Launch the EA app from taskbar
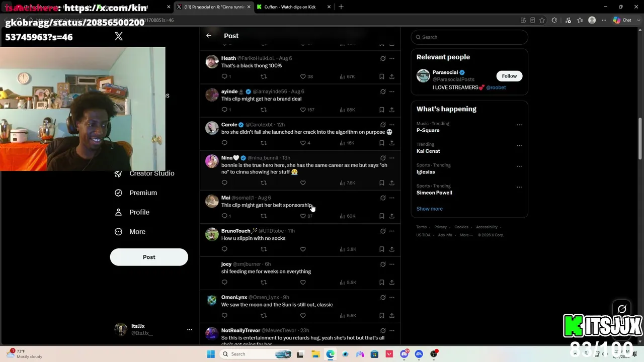The image size is (644, 362). 419,354
